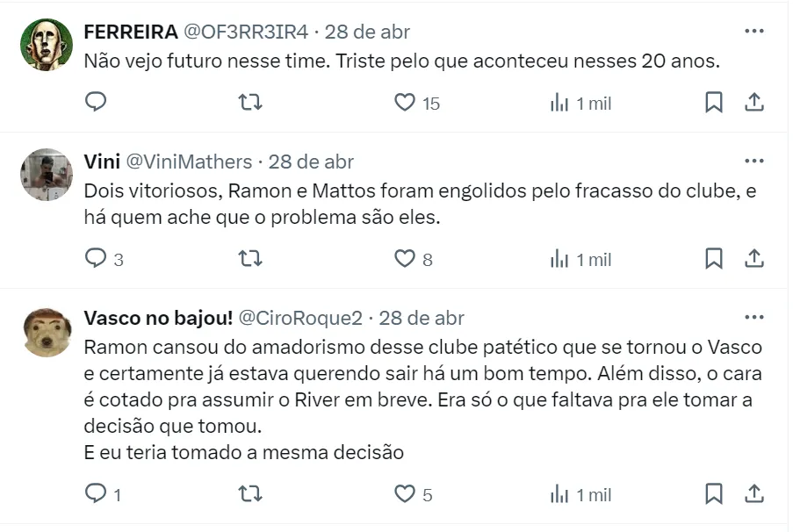The image size is (793, 532).
Task: Bookmark FERREIRA's tweet
Action: click(x=714, y=103)
